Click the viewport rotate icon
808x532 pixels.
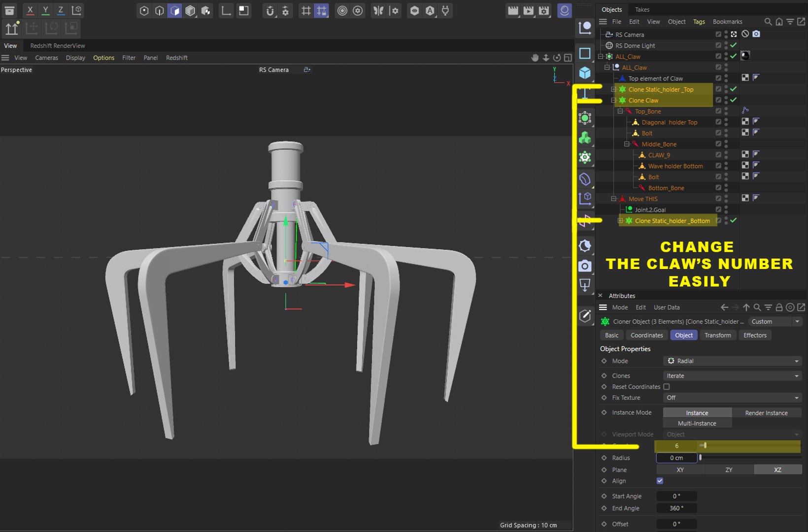pyautogui.click(x=557, y=58)
